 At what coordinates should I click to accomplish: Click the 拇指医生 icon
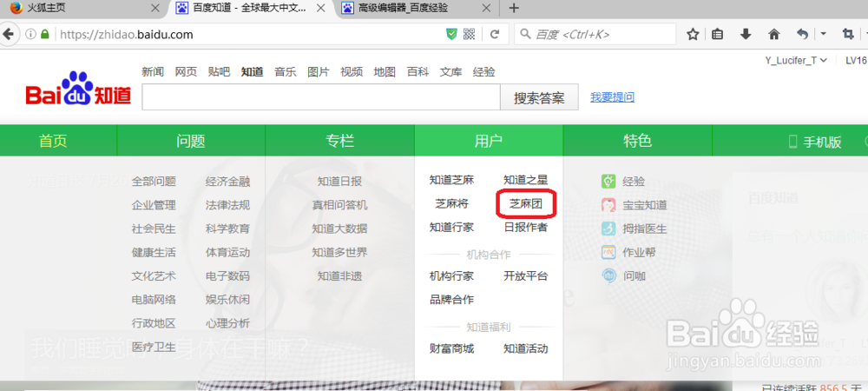point(608,229)
